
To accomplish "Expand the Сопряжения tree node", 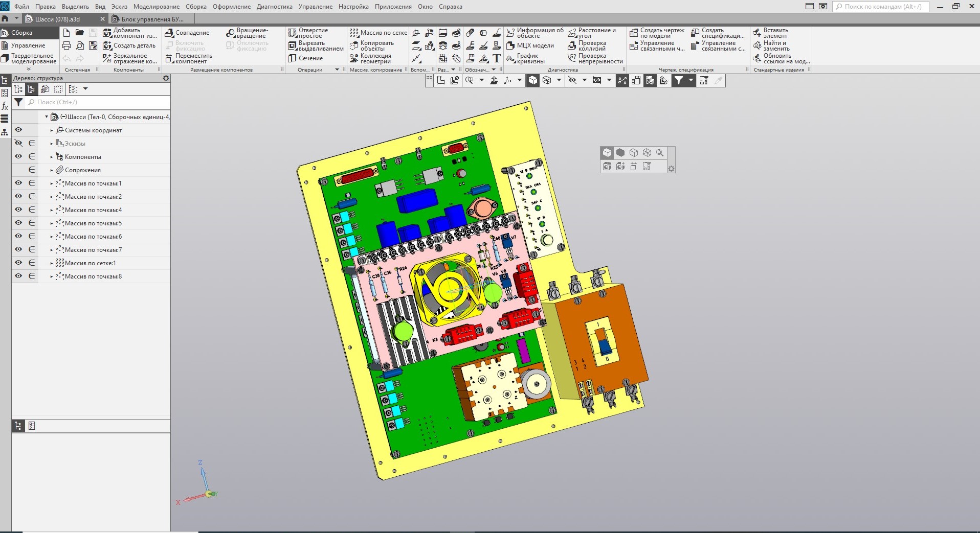I will click(52, 170).
